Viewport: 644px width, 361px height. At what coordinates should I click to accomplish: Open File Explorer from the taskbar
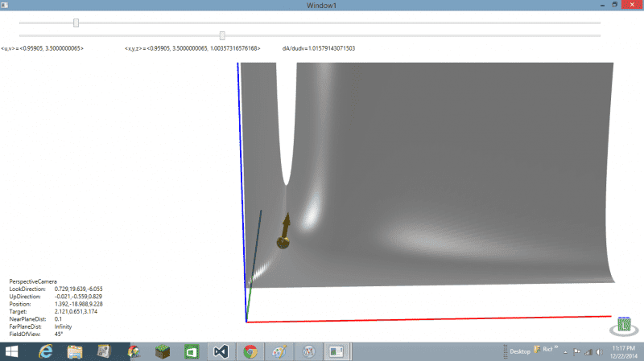coord(75,351)
